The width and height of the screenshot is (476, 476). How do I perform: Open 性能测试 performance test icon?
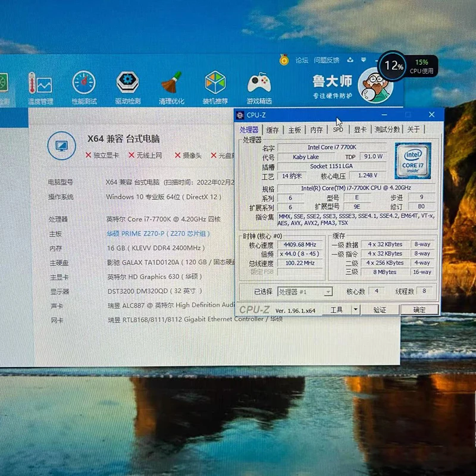(x=84, y=87)
